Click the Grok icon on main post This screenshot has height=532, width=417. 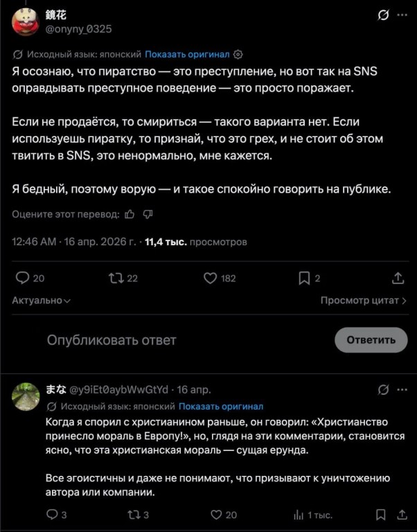point(383,16)
